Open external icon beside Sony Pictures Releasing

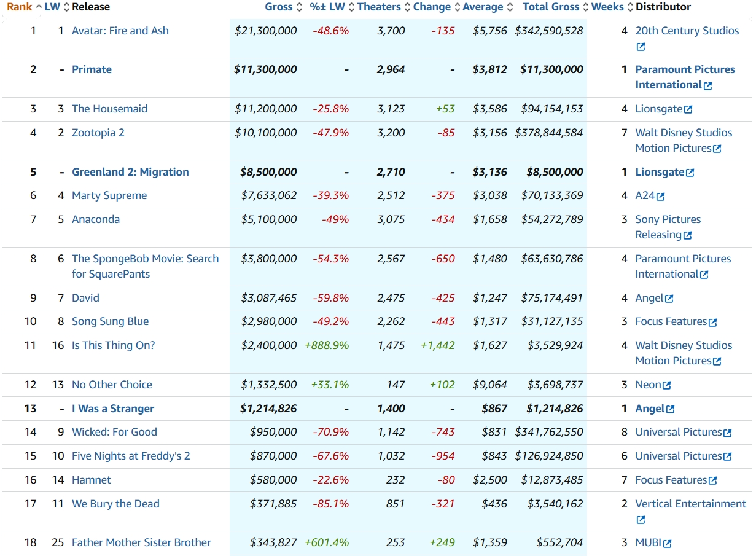tap(687, 236)
